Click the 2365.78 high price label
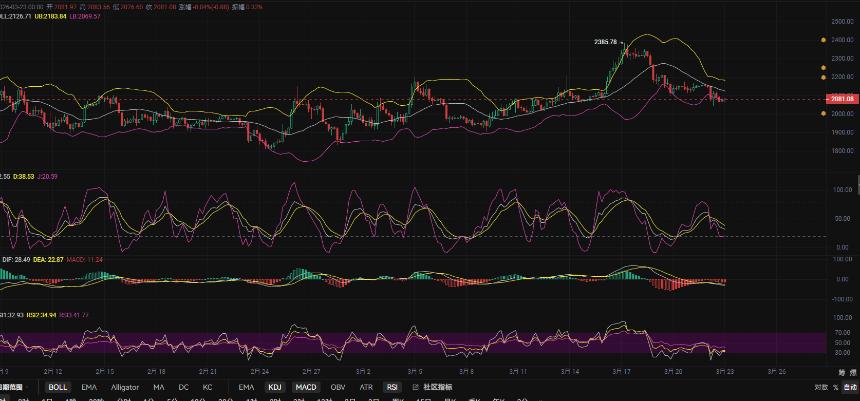Screen dimensions: 860x401 606,42
